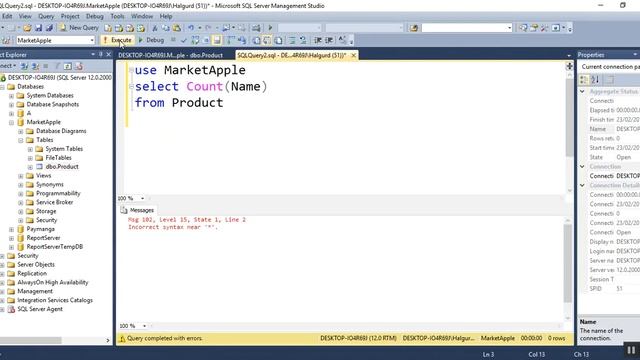Click Specify Values for Template Parameters icon
640x360 pixels.
342,40
